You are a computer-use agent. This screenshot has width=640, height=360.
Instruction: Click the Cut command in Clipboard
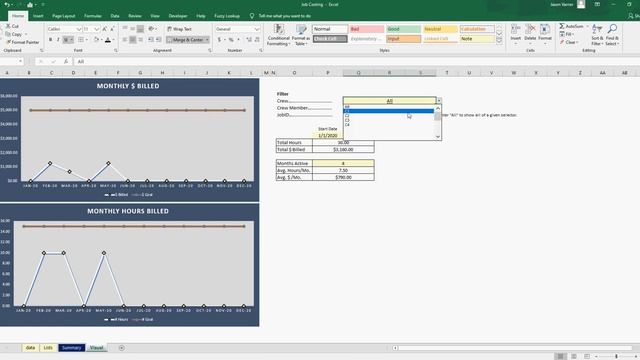(12, 26)
